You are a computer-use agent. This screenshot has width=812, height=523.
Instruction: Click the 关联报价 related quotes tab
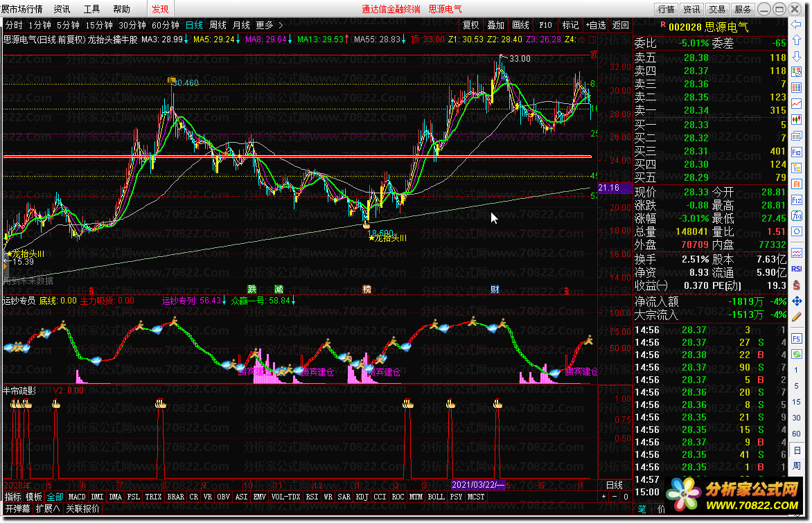click(x=82, y=508)
